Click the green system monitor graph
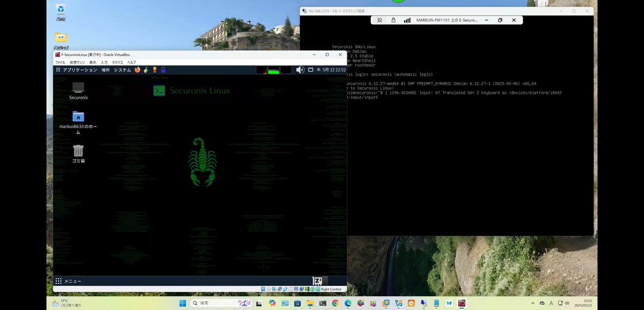644x310 pixels. pyautogui.click(x=274, y=70)
